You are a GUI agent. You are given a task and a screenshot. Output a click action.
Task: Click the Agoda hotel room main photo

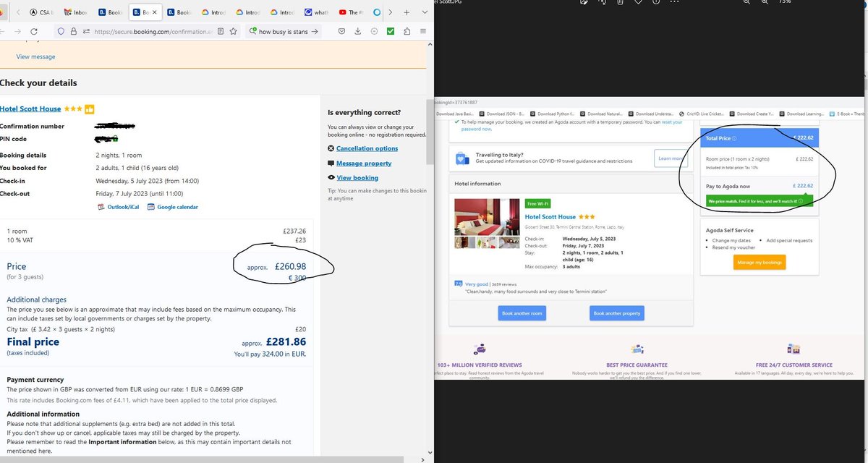487,216
